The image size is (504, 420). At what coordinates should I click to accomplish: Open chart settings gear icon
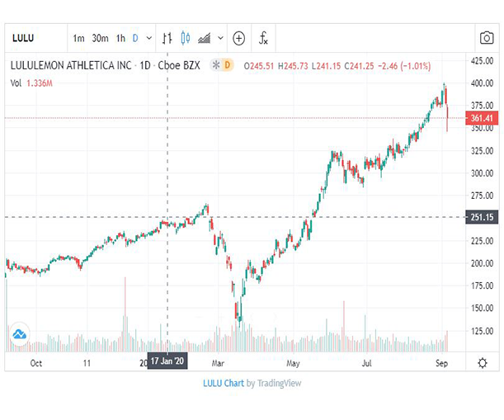pyautogui.click(x=483, y=363)
